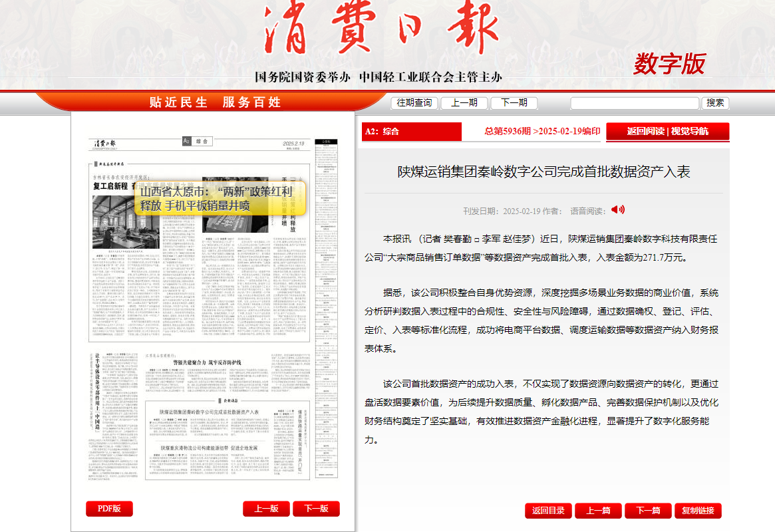Viewport: 775px width, 532px height.
Task: Click the 消费日报 masthead logo
Action: tap(381, 28)
